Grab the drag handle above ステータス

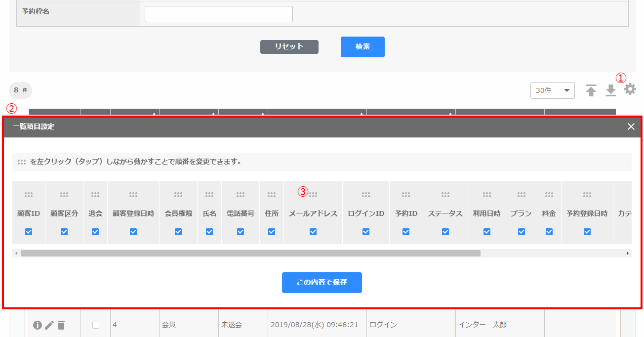(445, 195)
